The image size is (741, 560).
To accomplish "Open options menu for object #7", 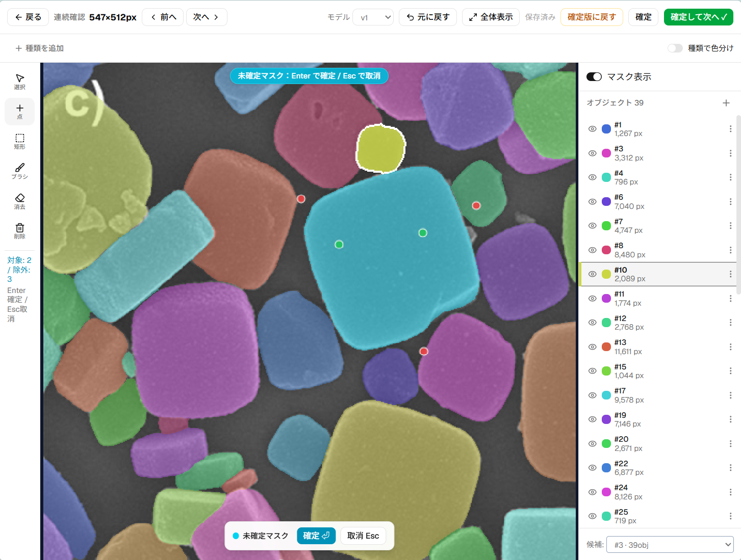I will pos(730,226).
